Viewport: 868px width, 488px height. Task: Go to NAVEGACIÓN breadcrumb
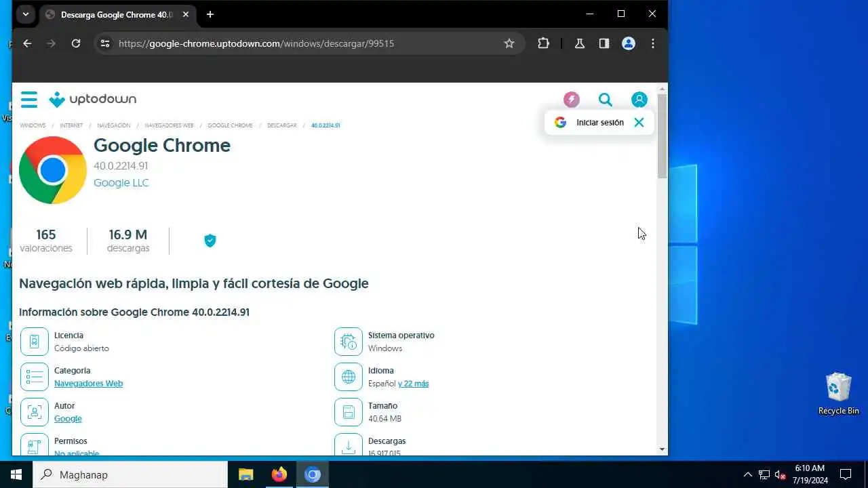coord(114,126)
